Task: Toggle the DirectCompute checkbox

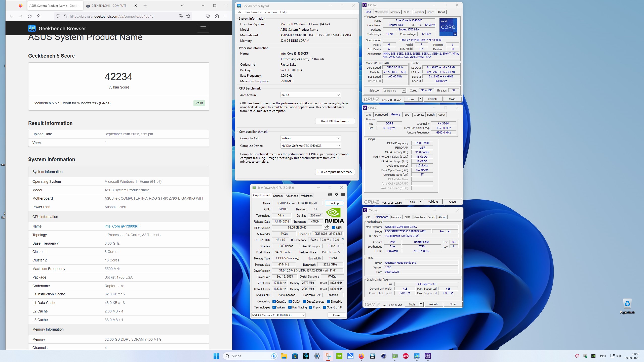Action: click(x=304, y=302)
